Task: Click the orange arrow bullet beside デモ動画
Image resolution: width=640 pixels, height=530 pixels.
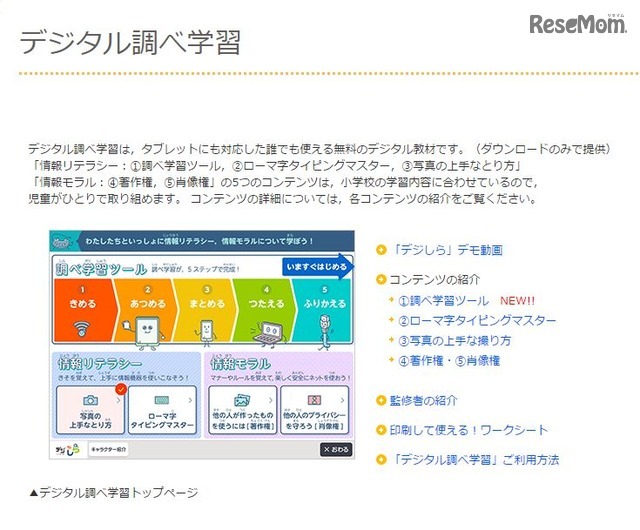Action: [380, 250]
